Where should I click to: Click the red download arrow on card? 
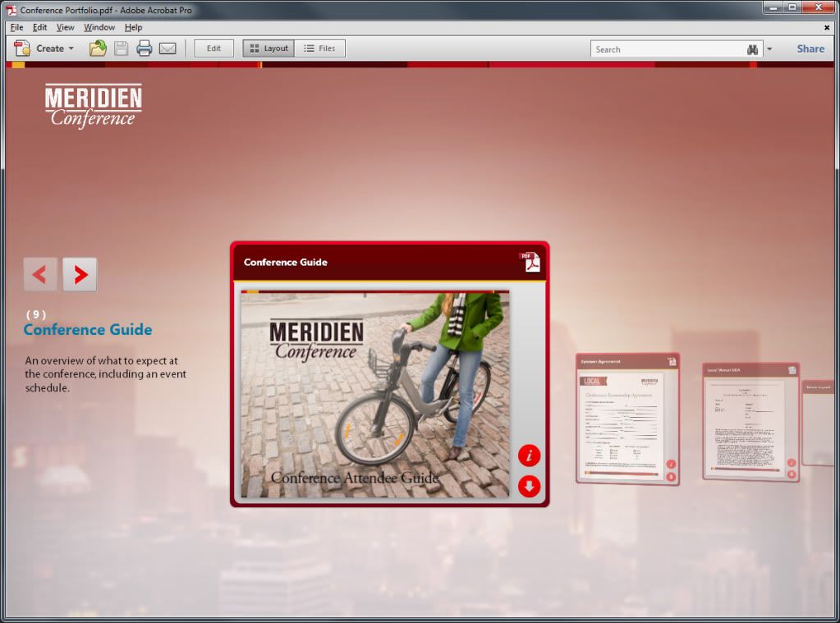click(x=529, y=486)
